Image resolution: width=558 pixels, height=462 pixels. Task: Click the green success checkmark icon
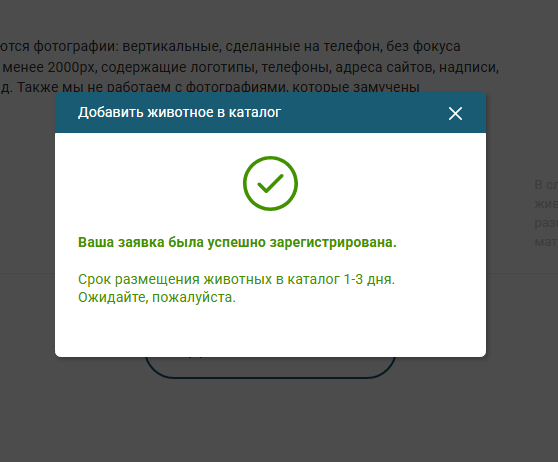[x=270, y=183]
